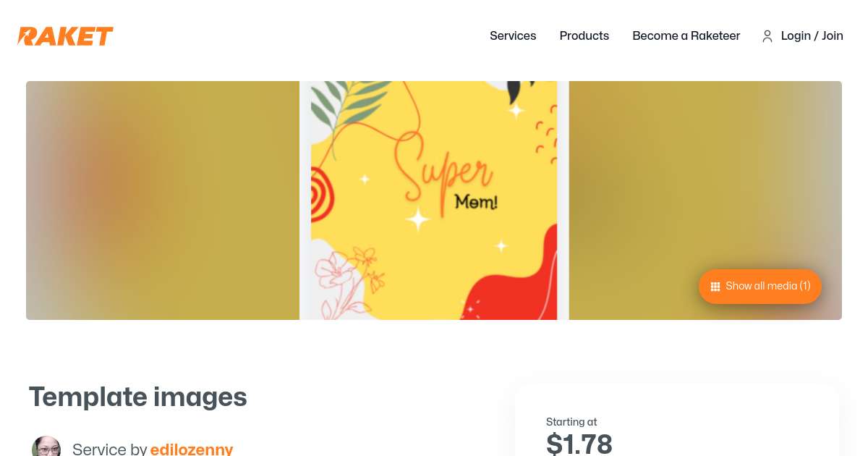The height and width of the screenshot is (456, 868).
Task: Click the Raket logo
Action: pos(66,36)
